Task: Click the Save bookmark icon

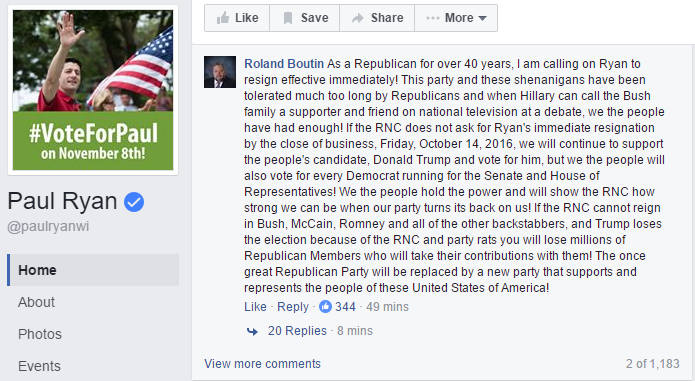Action: point(288,18)
